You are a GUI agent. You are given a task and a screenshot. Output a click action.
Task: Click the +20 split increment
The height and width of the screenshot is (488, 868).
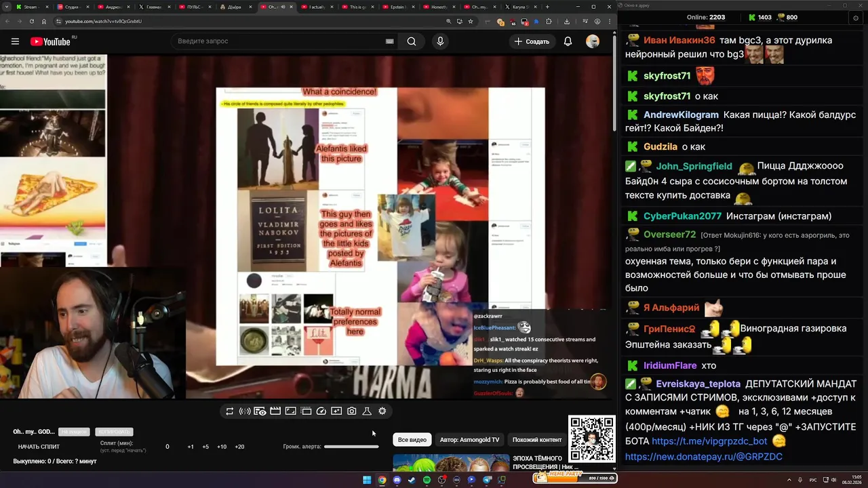pyautogui.click(x=239, y=447)
